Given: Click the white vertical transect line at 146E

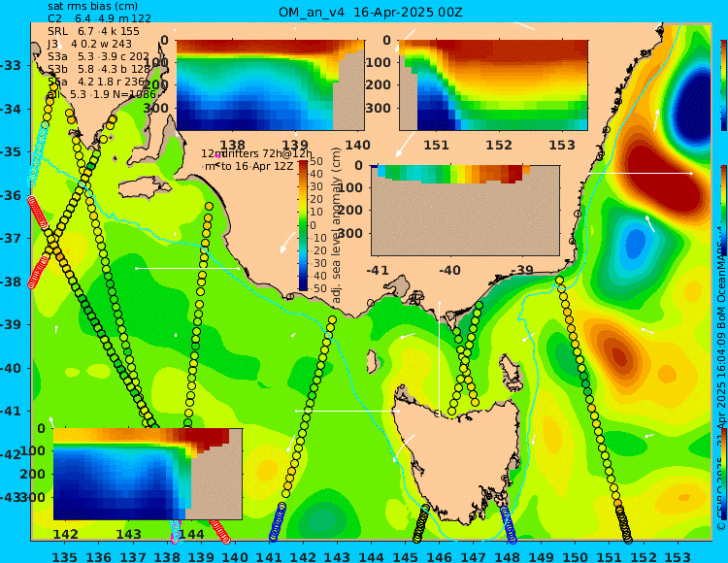Looking at the screenshot, I should [439, 357].
